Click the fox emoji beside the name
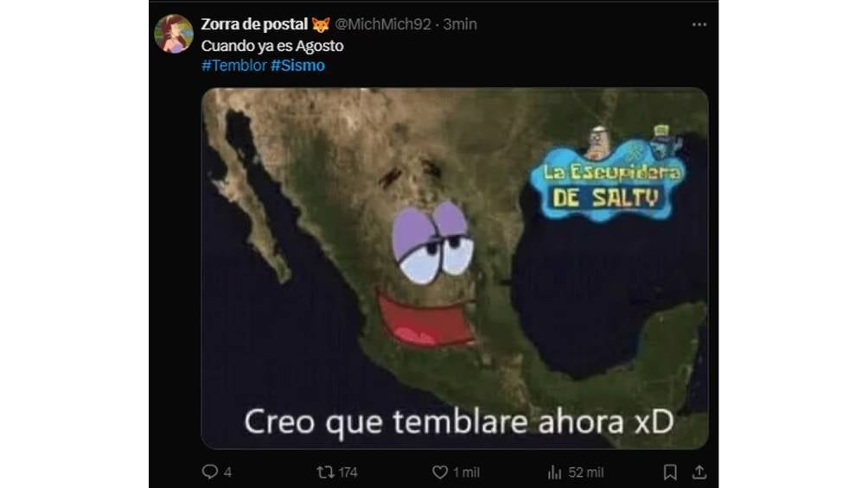868x488 pixels. 321,24
